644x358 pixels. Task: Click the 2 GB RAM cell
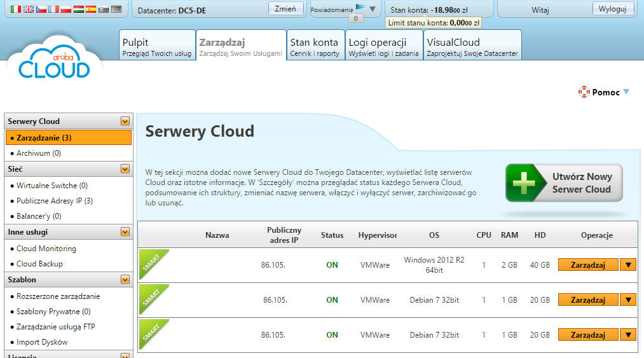[x=509, y=265]
